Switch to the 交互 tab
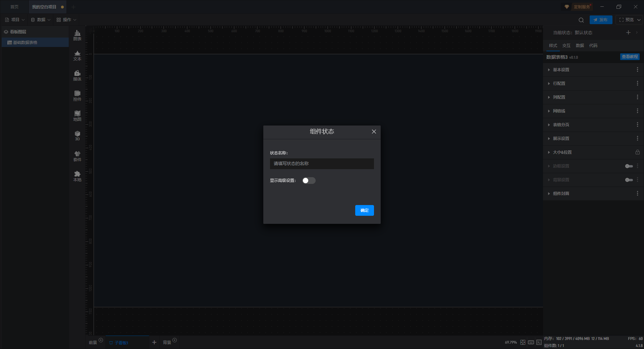The image size is (644, 349). click(566, 46)
